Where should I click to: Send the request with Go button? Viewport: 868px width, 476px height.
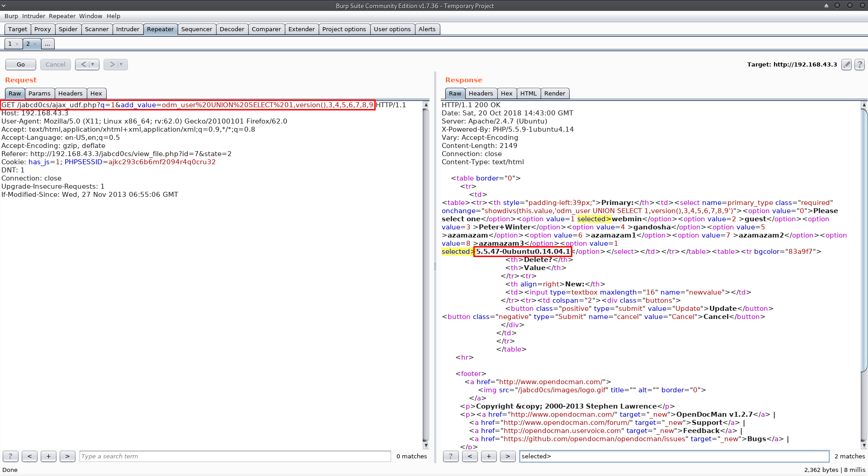(21, 64)
